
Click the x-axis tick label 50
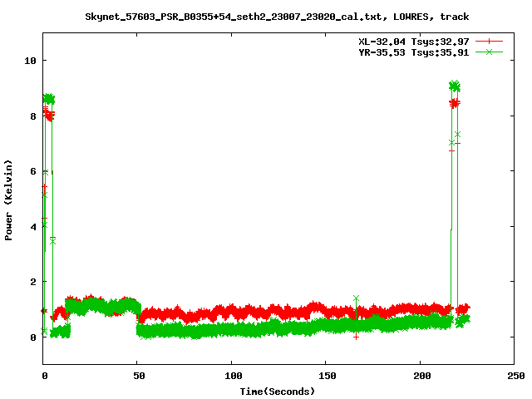pyautogui.click(x=139, y=376)
